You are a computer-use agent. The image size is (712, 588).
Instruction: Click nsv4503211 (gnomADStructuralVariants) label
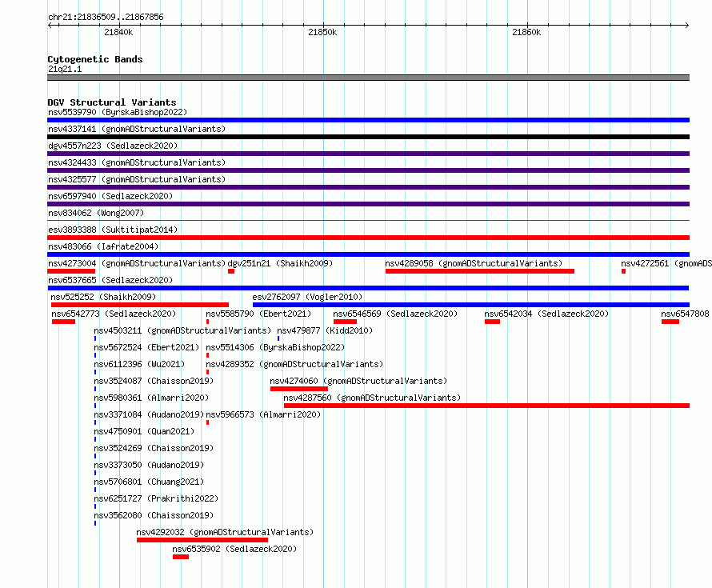[x=182, y=330]
